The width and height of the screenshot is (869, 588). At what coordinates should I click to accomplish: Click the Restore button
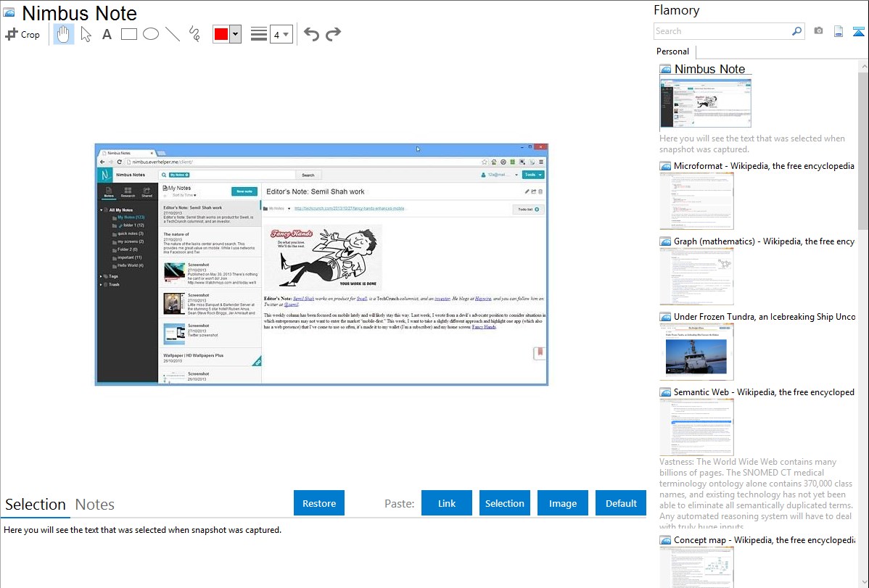click(318, 503)
